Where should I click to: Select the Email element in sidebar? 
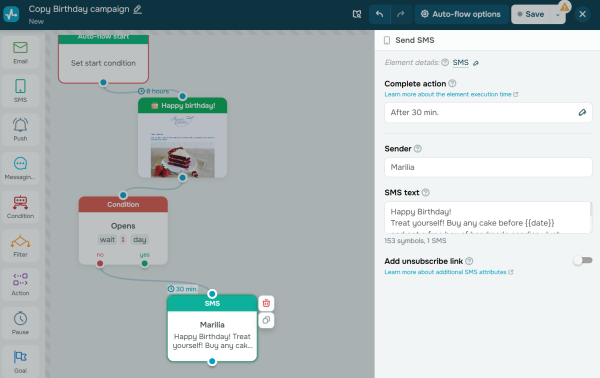[20, 52]
